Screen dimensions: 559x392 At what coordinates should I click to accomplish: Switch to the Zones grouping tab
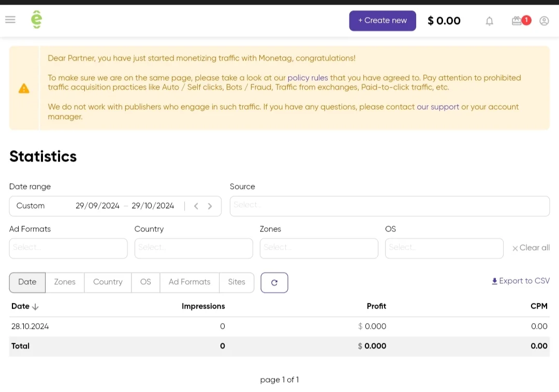point(65,283)
